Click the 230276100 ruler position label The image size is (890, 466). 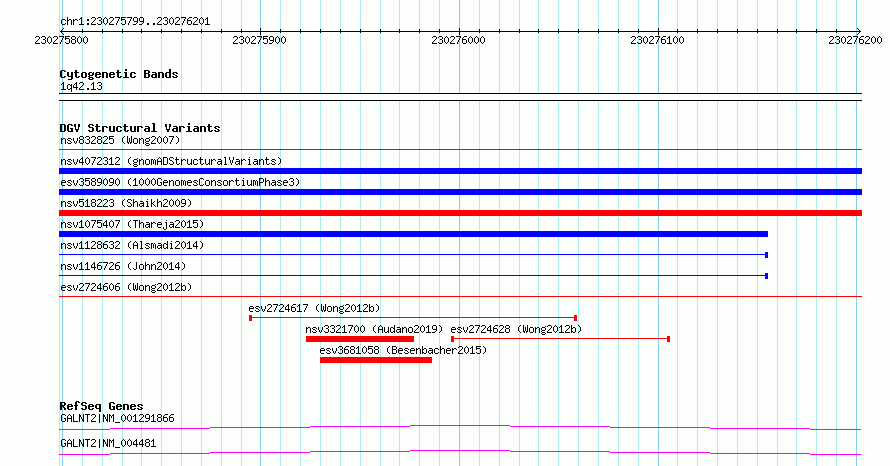657,40
